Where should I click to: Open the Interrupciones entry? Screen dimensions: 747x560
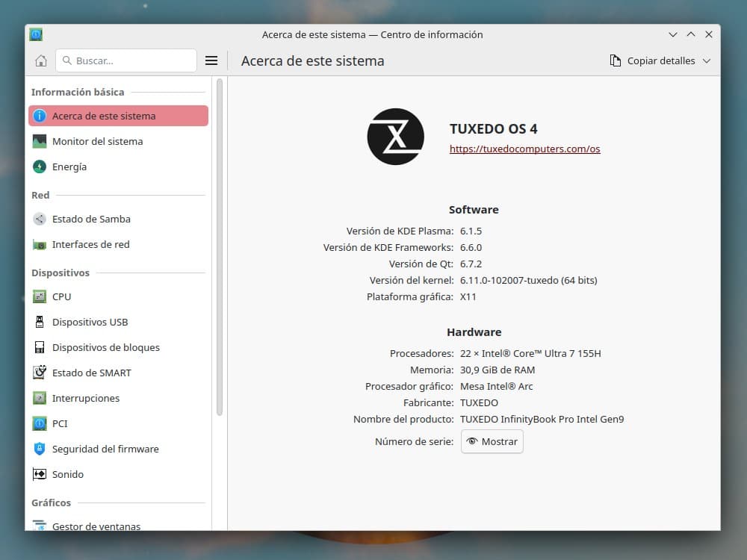118,398
